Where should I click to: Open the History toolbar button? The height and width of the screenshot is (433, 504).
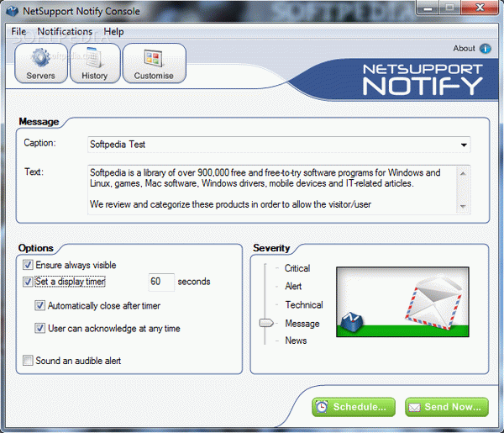point(95,63)
